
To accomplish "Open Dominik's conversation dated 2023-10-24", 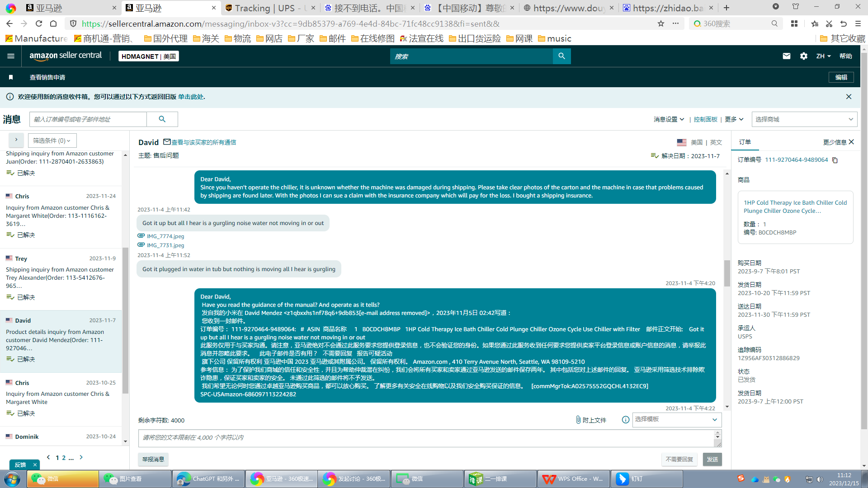I will tap(61, 436).
